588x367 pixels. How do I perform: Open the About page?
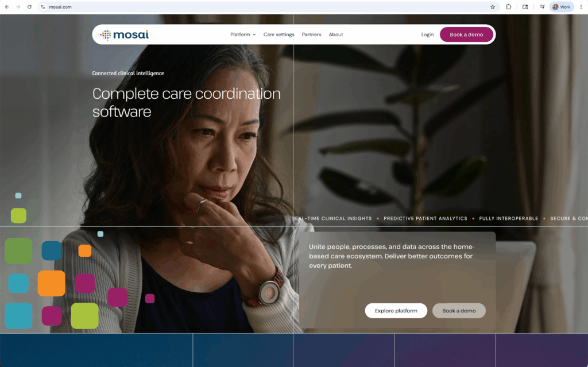point(335,34)
